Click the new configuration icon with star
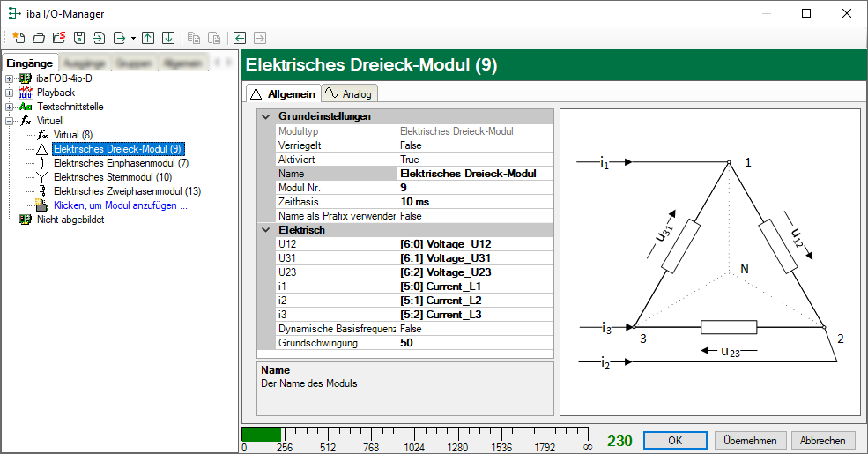 19,38
